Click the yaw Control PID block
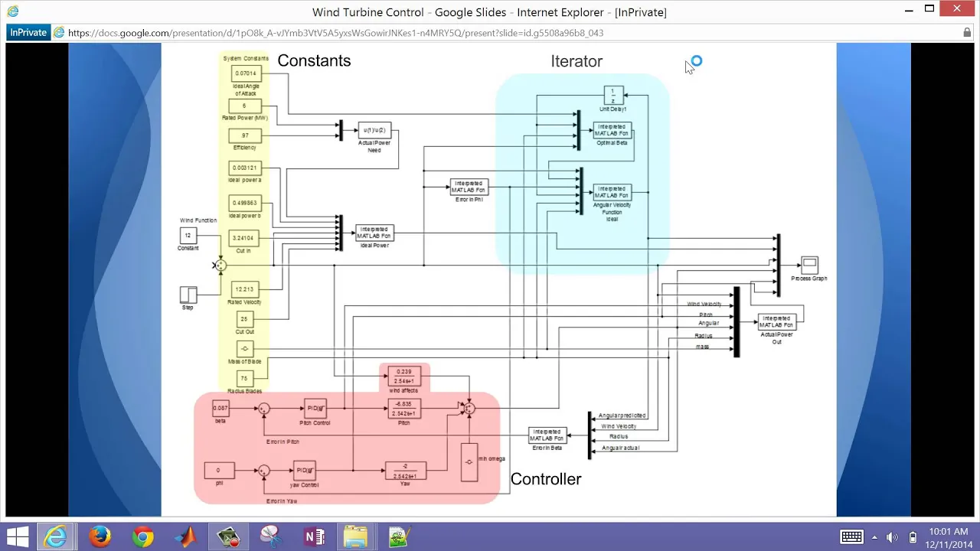980x551 pixels. (x=305, y=470)
